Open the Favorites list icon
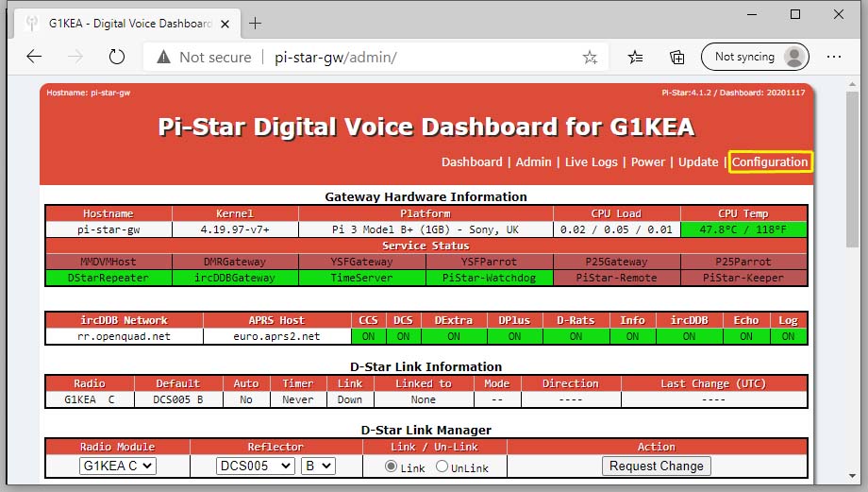 [x=635, y=57]
